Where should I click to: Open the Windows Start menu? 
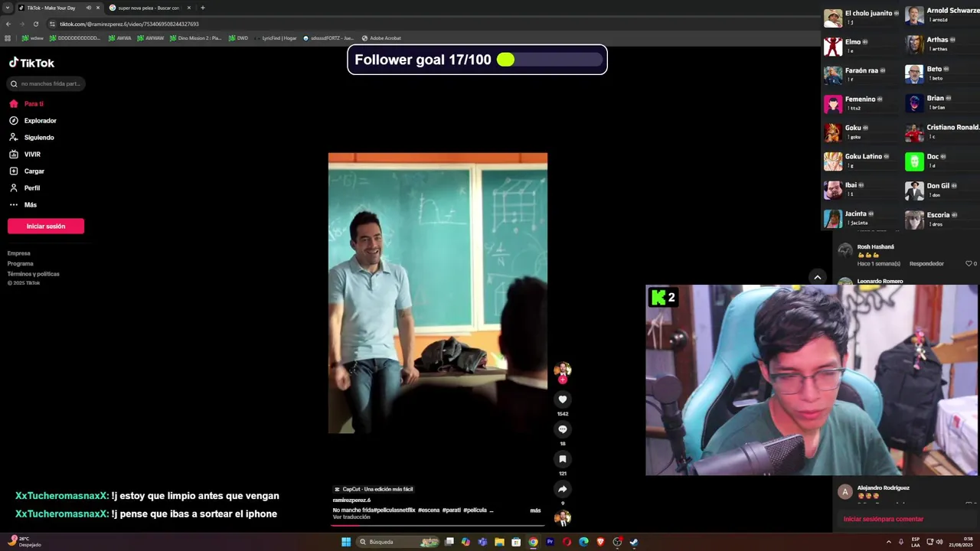coord(346,542)
